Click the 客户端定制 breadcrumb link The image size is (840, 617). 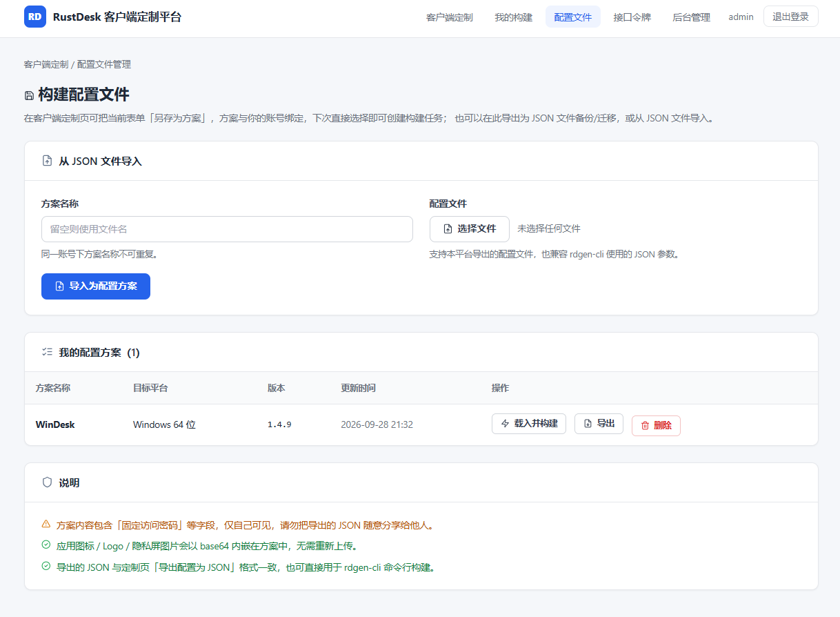(46, 64)
